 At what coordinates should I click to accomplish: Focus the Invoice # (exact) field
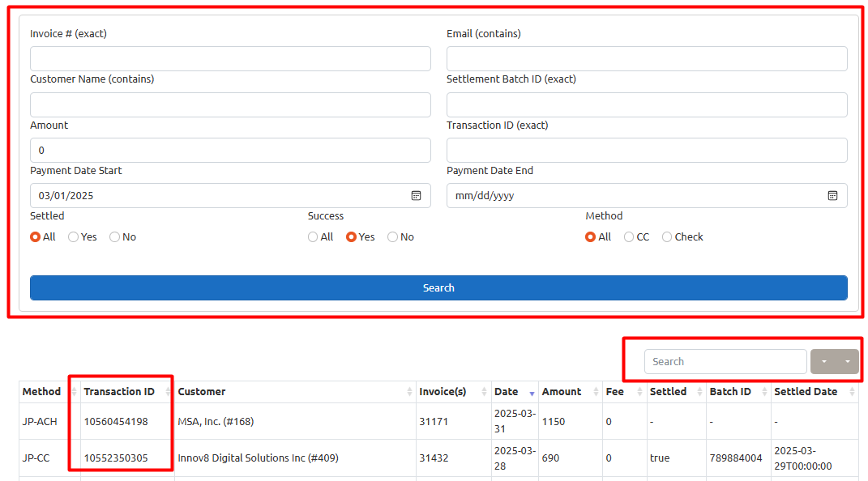click(x=230, y=58)
